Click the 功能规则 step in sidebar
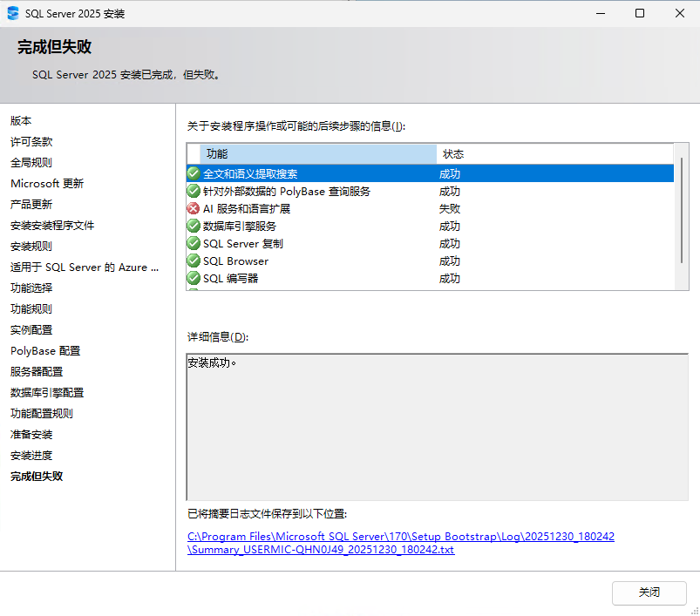This screenshot has width=700, height=616. tap(31, 309)
